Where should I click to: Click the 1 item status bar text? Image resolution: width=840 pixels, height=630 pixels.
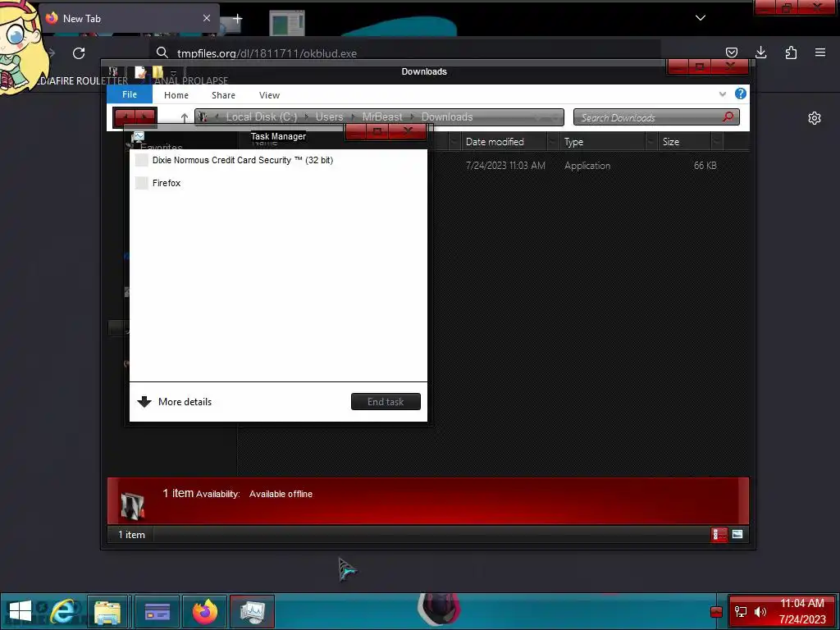[131, 535]
